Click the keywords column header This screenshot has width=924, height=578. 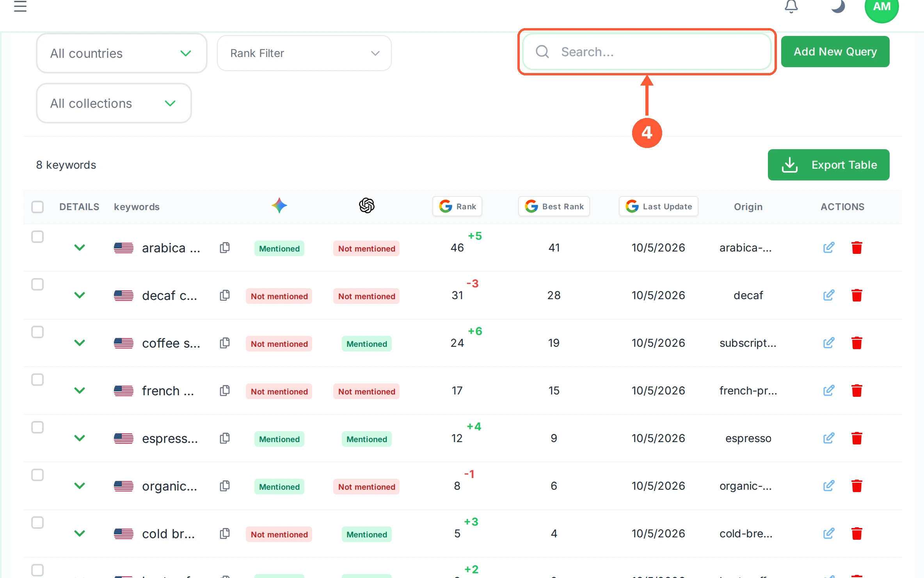pos(137,207)
